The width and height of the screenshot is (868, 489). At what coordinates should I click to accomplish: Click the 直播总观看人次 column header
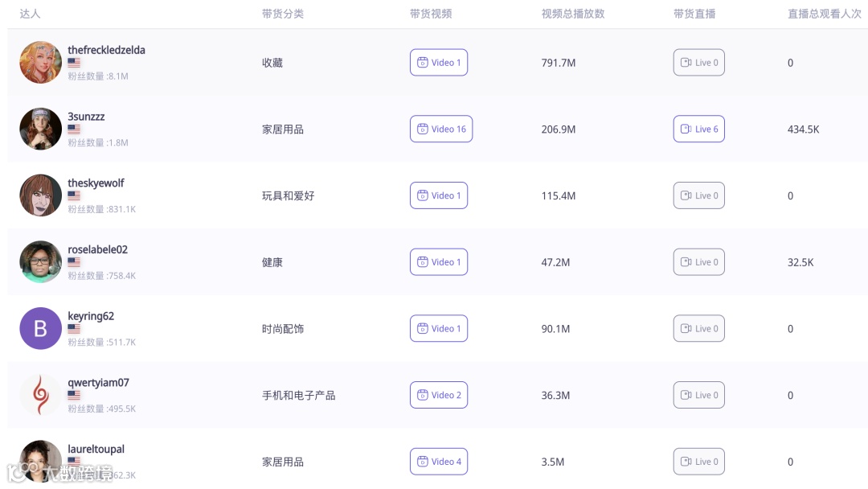point(824,14)
